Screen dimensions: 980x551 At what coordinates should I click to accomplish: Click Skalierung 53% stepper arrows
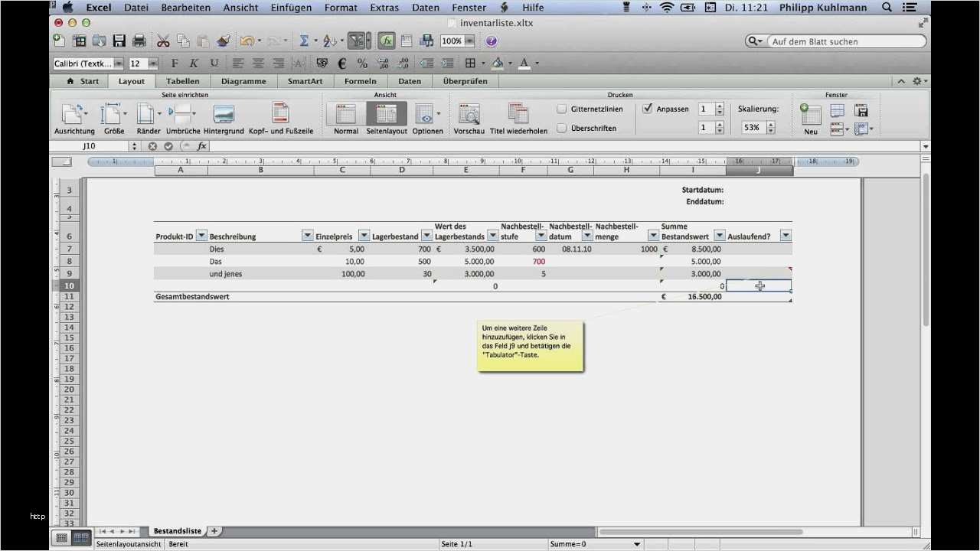point(770,128)
